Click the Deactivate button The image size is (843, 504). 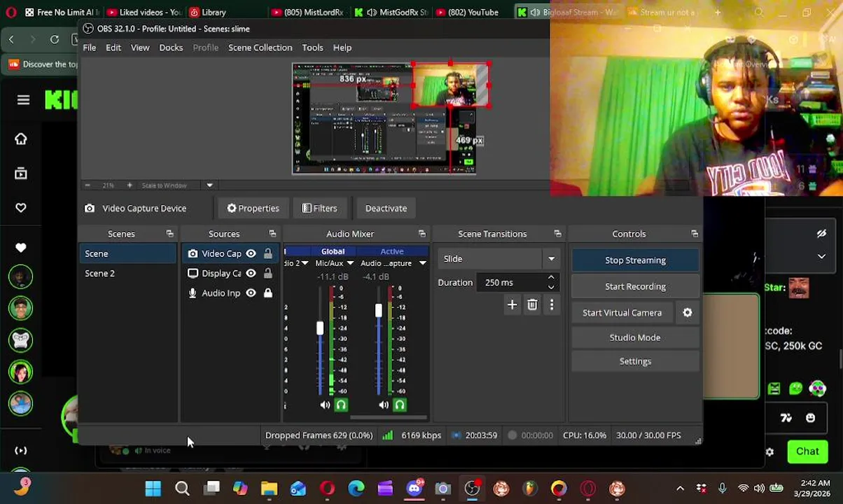tap(386, 209)
